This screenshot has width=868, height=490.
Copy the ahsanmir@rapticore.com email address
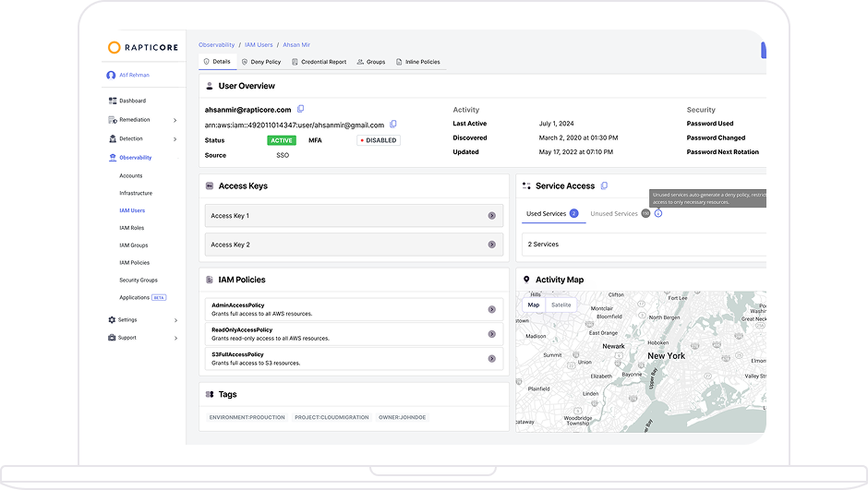301,109
